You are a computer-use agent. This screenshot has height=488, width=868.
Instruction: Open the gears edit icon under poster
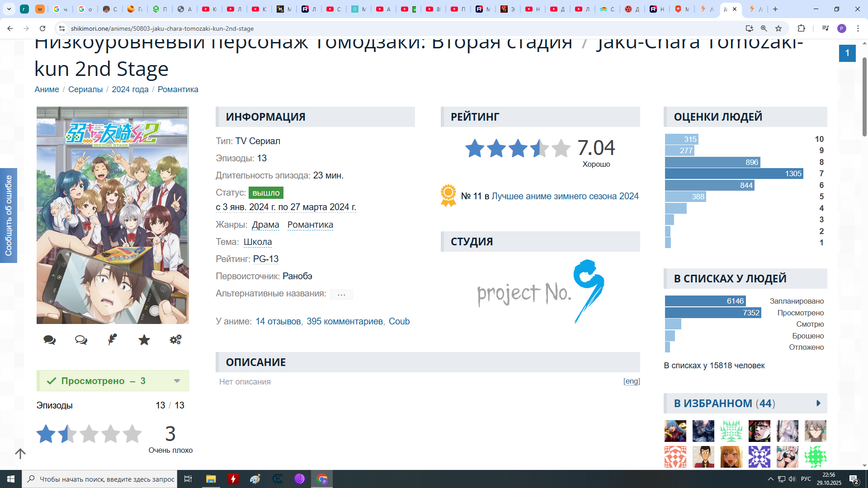coord(175,340)
